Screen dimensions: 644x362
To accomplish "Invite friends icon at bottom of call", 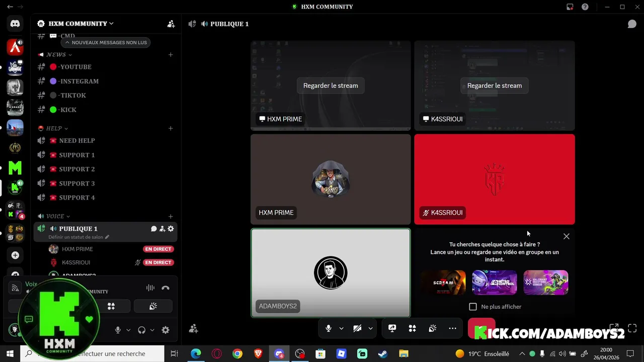I will [194, 328].
